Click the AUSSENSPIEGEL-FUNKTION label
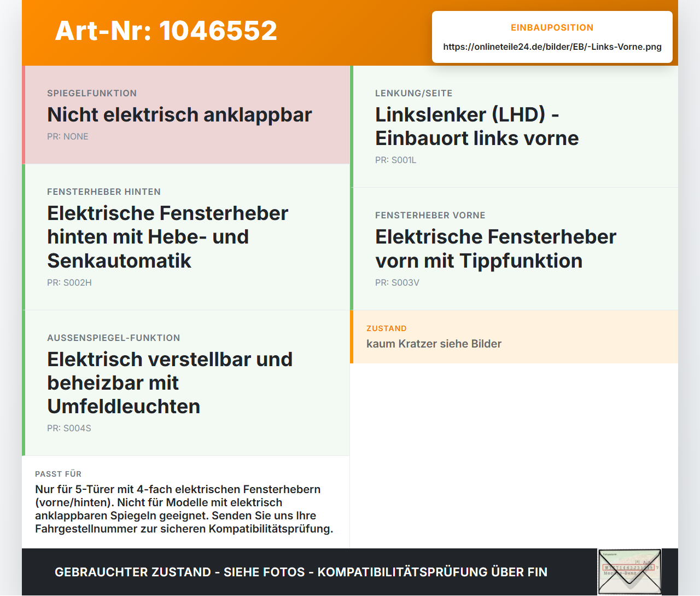Screen dimensions: 700x596 114,338
